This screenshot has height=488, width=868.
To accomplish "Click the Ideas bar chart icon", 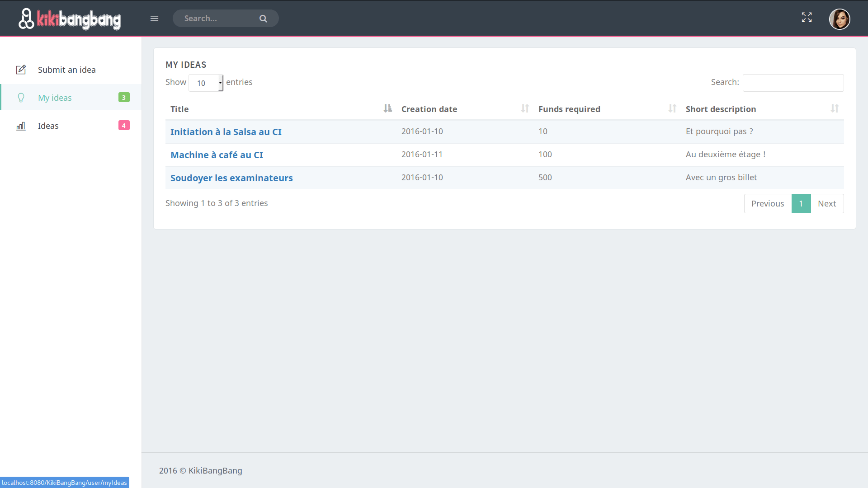I will 21,126.
